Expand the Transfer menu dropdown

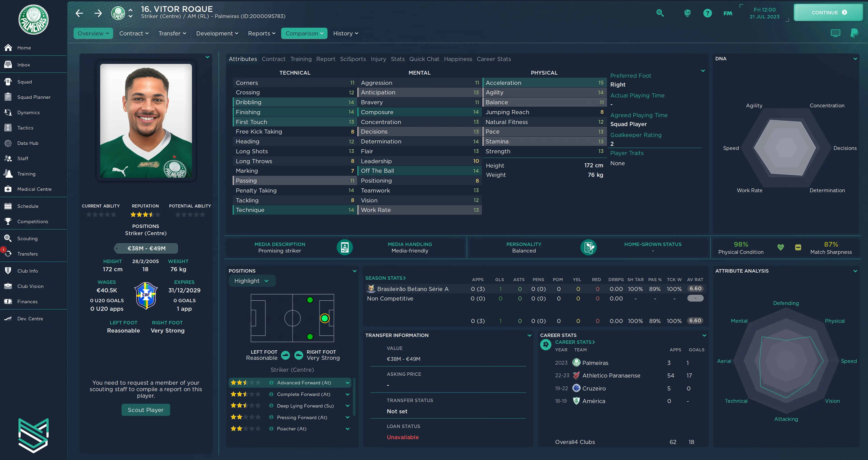pos(172,33)
